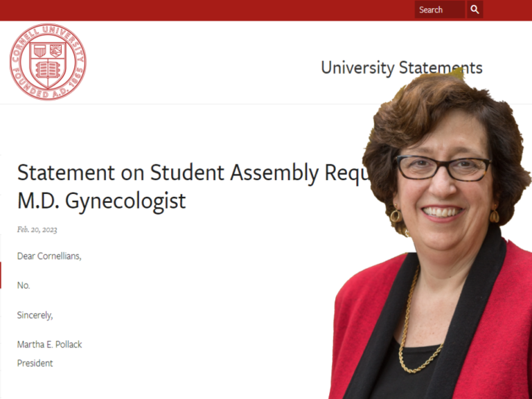The image size is (532, 399).
Task: Click the Dear Cornellians greeting line
Action: click(49, 256)
